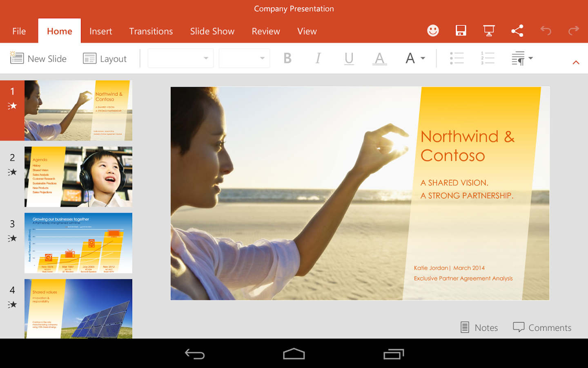Undo the last action
Screen dimensions: 588x368
(x=546, y=31)
